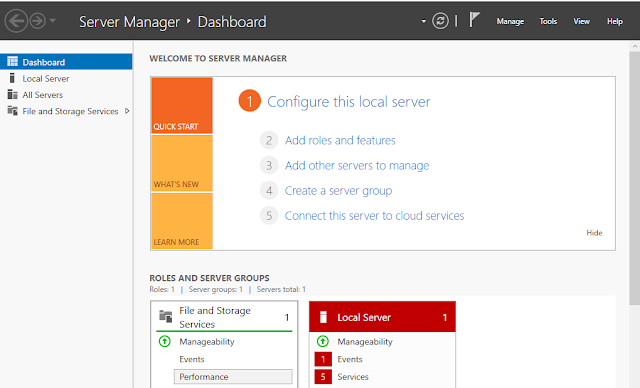Viewport: 640px width, 388px height.
Task: Open Manageability under File and Storage Services
Action: click(x=207, y=342)
